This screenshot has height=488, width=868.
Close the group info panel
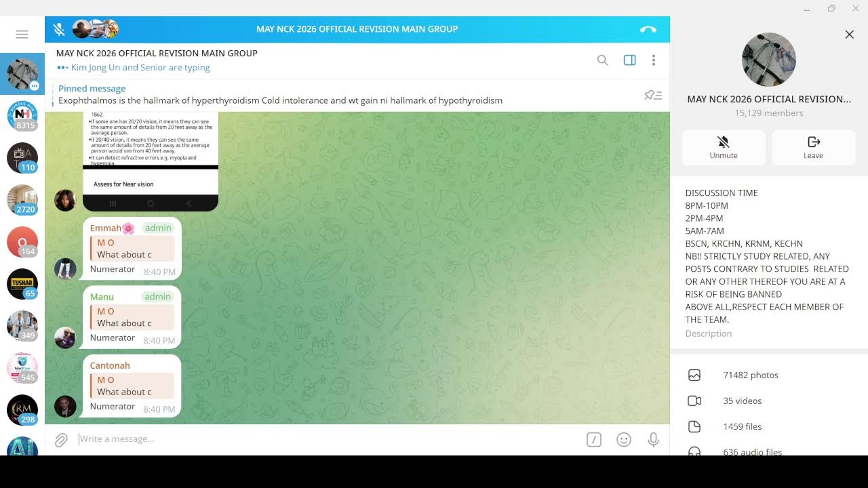(x=849, y=35)
